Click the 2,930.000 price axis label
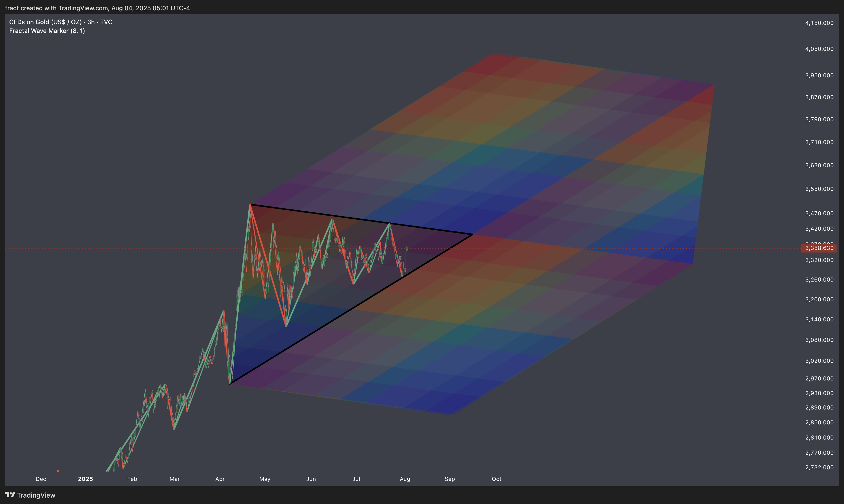Image resolution: width=844 pixels, height=504 pixels. pyautogui.click(x=819, y=393)
